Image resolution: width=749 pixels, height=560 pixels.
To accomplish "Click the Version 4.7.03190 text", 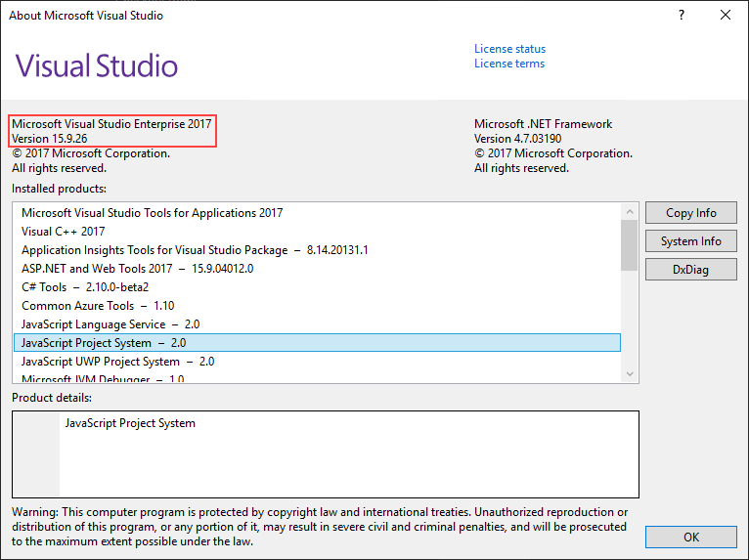I will click(518, 139).
